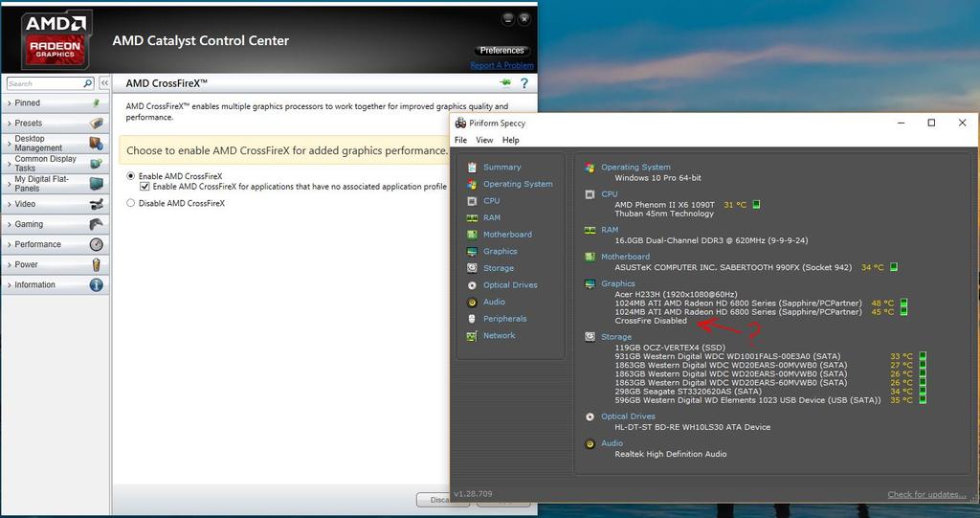This screenshot has width=980, height=518.
Task: Click the Operating System icon in Speccy sidebar
Action: [x=472, y=184]
